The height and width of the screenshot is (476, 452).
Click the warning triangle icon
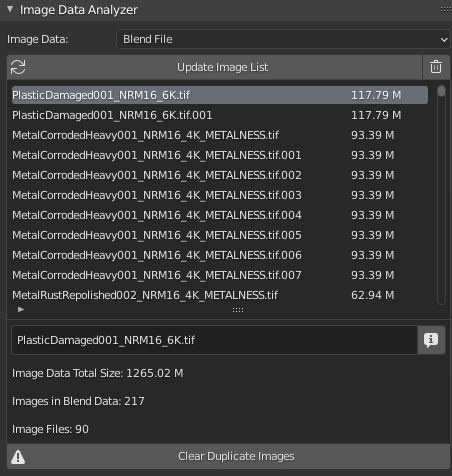(x=18, y=456)
